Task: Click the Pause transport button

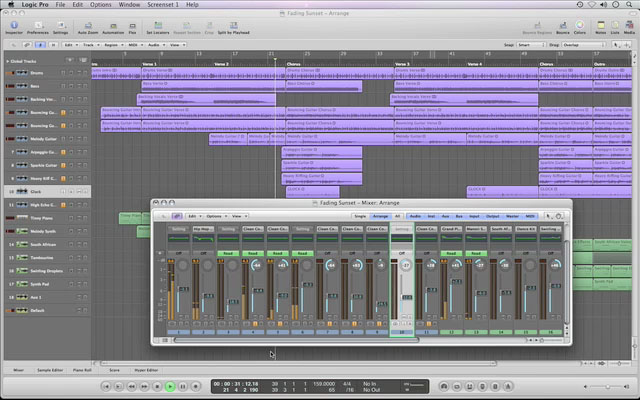Action: 183,386
